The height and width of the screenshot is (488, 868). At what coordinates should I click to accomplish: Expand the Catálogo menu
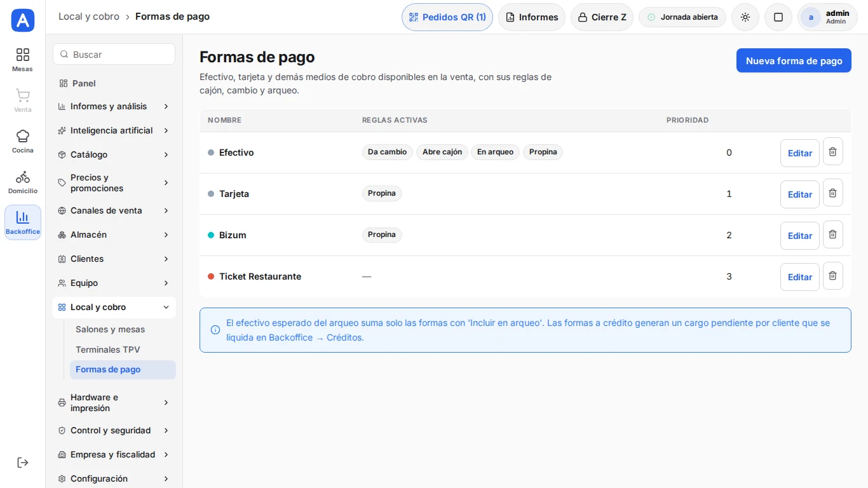tap(114, 154)
